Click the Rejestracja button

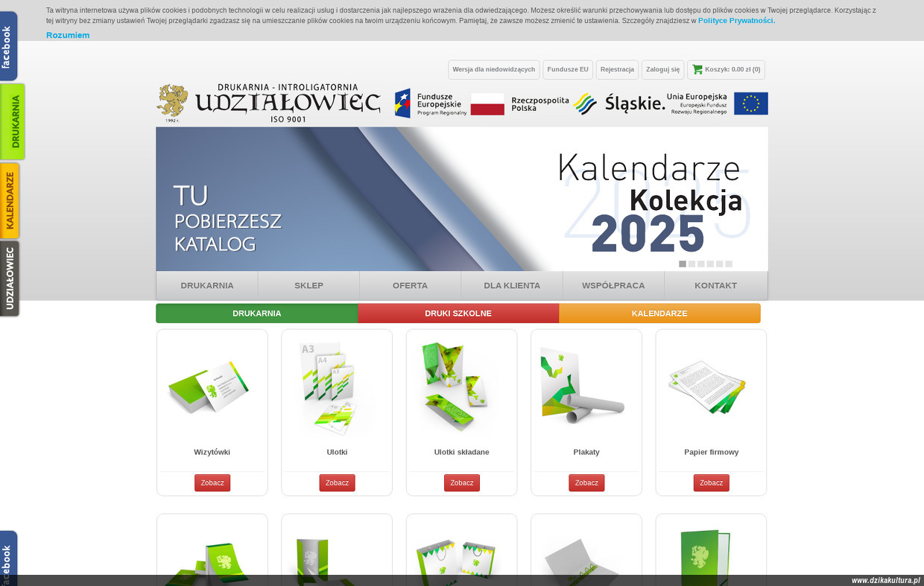click(617, 69)
